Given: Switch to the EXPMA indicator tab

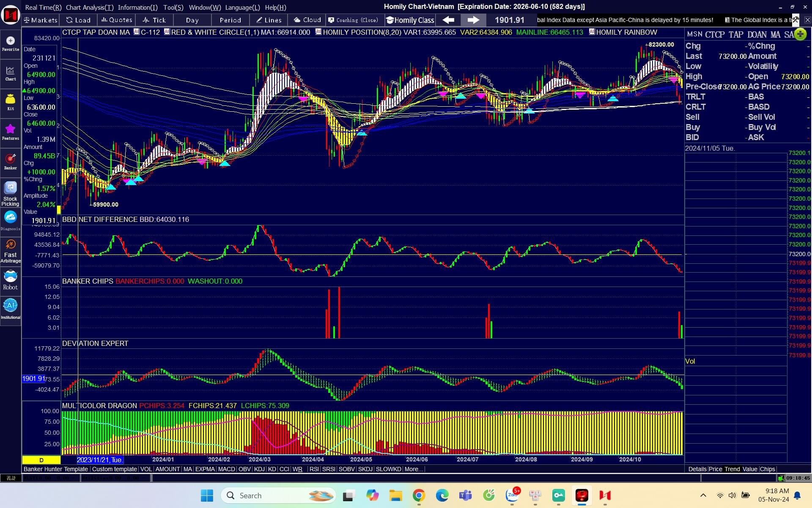Looking at the screenshot, I should tap(205, 469).
